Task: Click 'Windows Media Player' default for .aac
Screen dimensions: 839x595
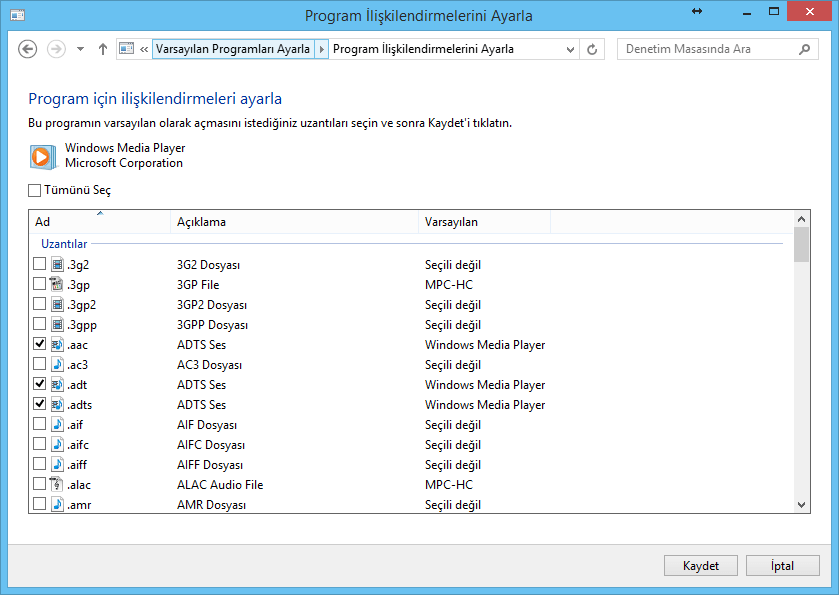Action: [485, 345]
